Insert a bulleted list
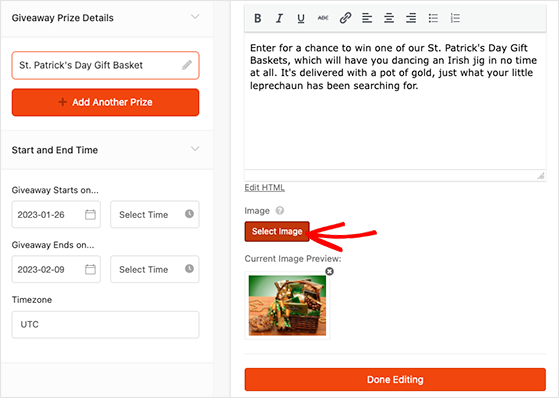559x398 pixels. 433,18
